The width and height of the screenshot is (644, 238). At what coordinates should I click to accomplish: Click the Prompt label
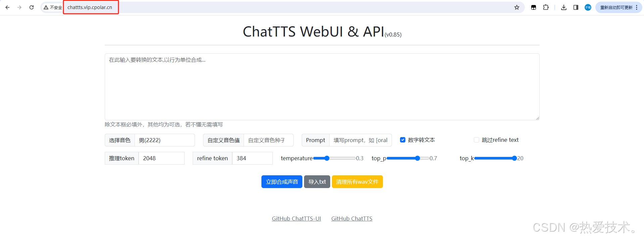315,140
